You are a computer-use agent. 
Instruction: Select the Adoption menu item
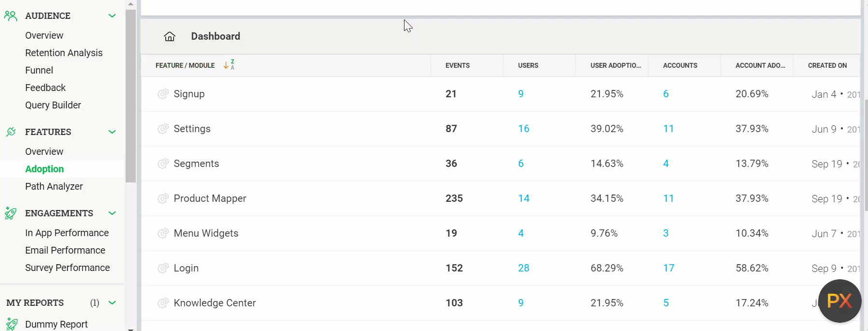(44, 169)
